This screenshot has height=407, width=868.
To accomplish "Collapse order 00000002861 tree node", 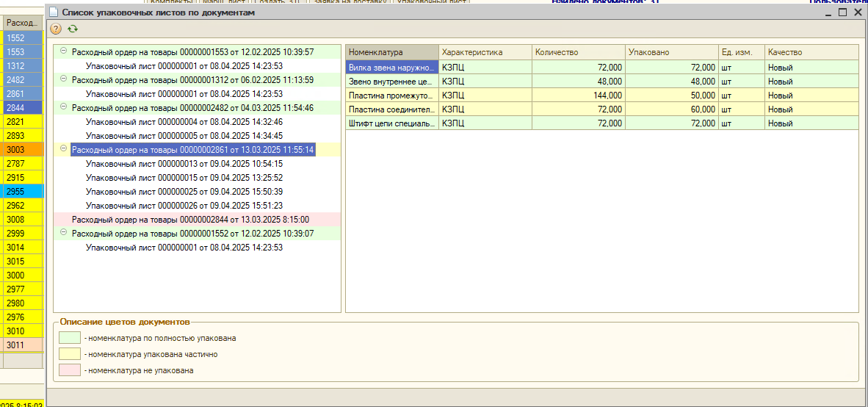I will click(63, 149).
